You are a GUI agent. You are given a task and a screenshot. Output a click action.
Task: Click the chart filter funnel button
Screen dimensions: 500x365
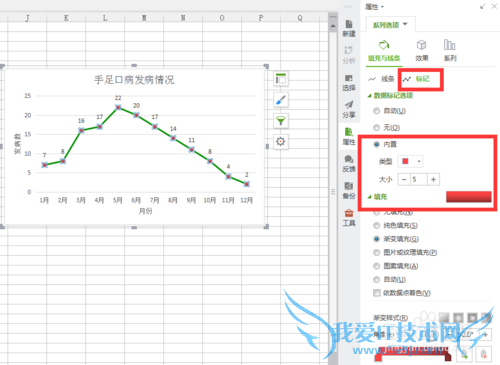click(281, 121)
